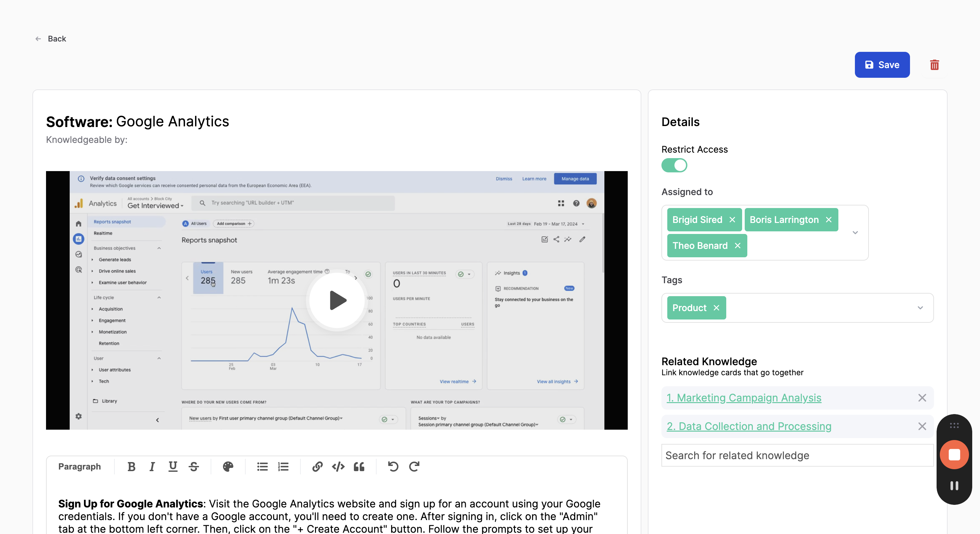The image size is (980, 534).
Task: Click Learn more in consent banner
Action: [x=534, y=179]
